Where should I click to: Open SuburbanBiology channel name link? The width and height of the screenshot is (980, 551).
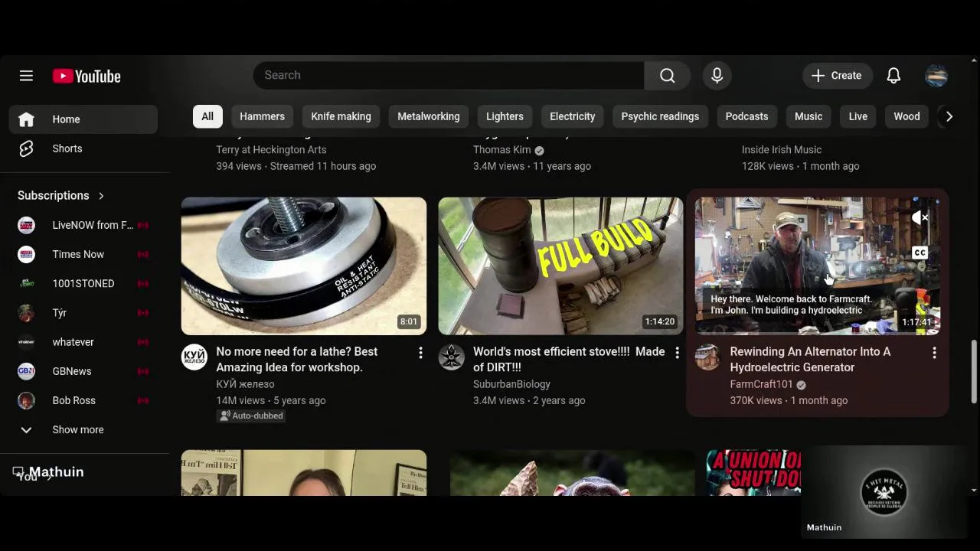pyautogui.click(x=511, y=384)
